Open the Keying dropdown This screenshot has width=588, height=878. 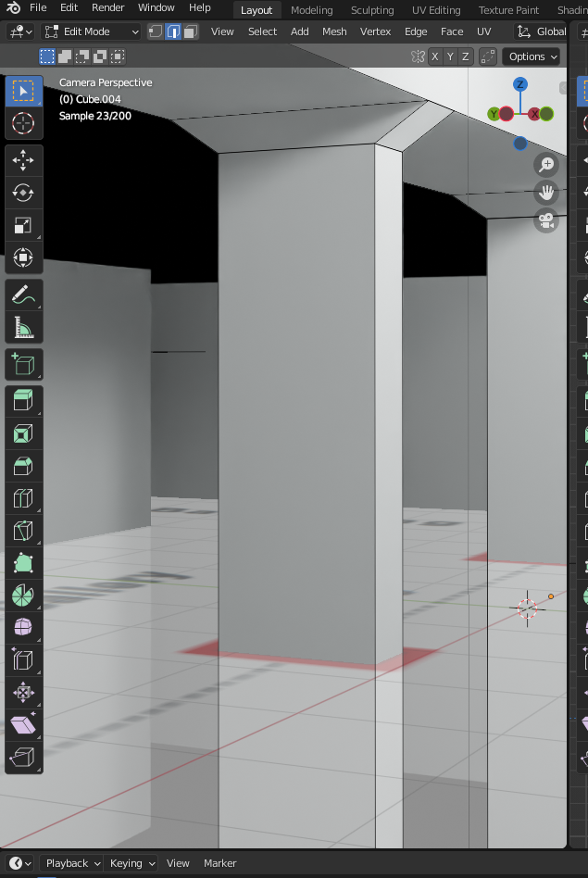(132, 863)
